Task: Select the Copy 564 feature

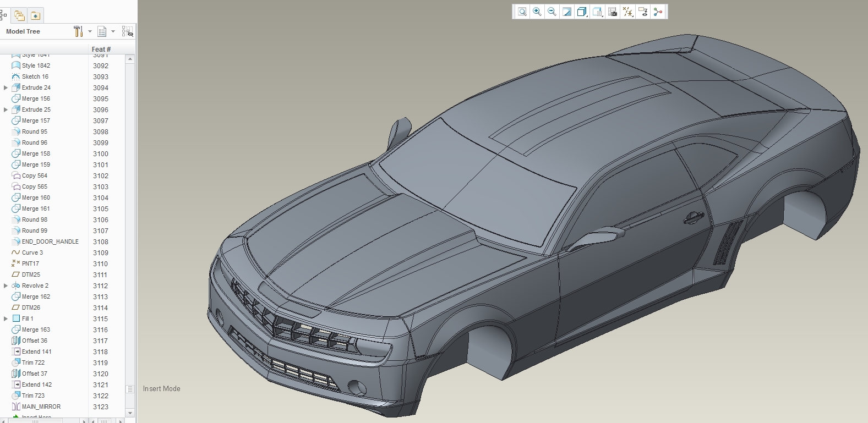Action: coord(34,175)
